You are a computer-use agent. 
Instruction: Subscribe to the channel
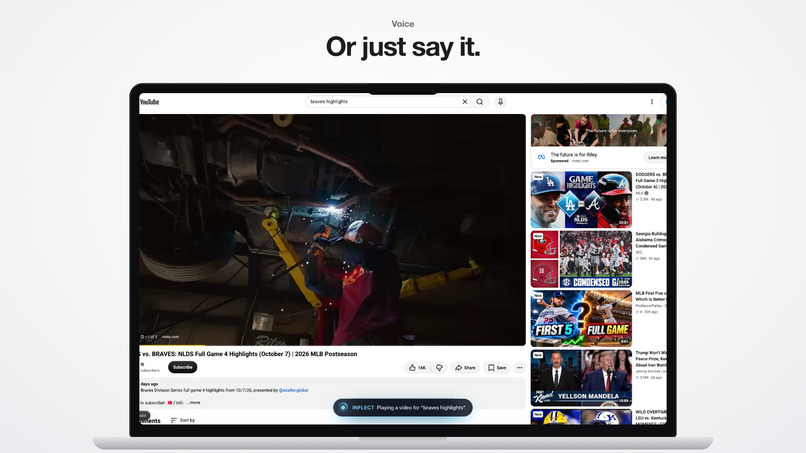182,367
